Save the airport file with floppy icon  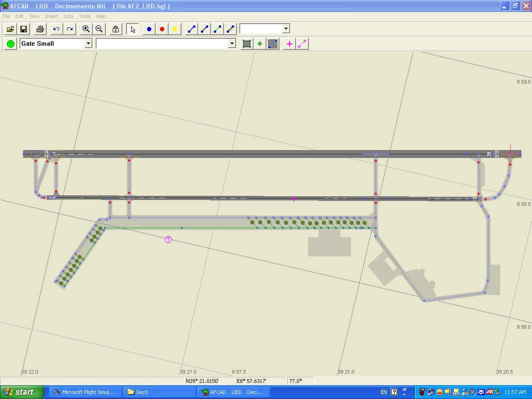(23, 29)
